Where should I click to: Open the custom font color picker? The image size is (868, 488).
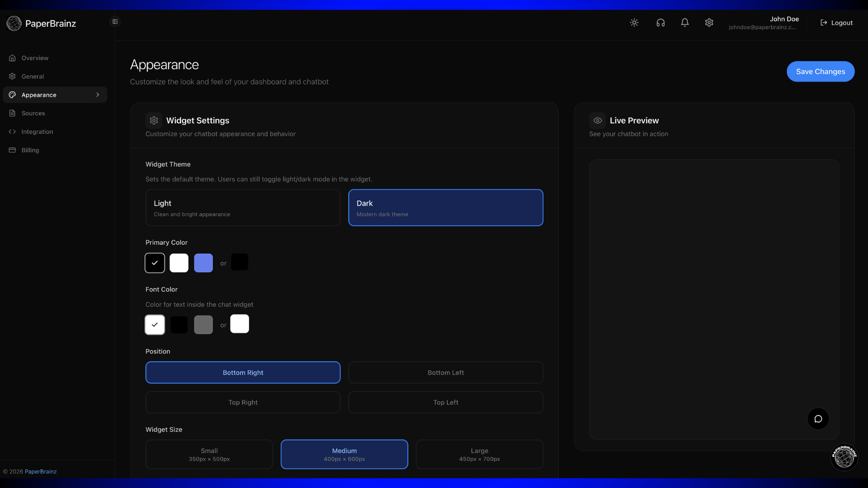click(x=240, y=324)
